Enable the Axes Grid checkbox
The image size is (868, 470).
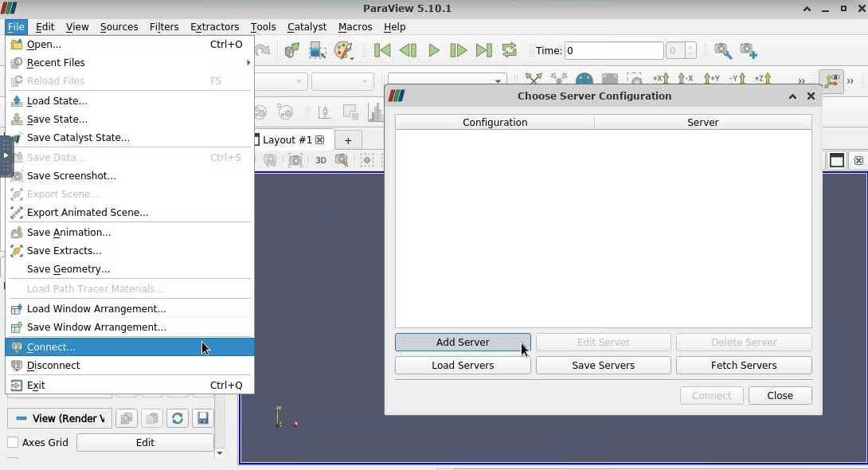pyautogui.click(x=13, y=442)
